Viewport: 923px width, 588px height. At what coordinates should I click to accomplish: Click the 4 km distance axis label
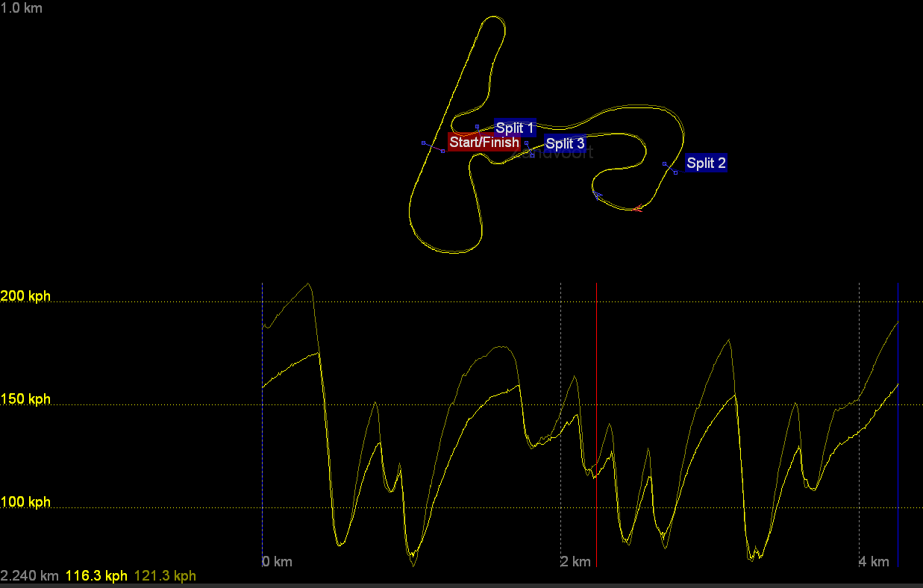pyautogui.click(x=874, y=561)
